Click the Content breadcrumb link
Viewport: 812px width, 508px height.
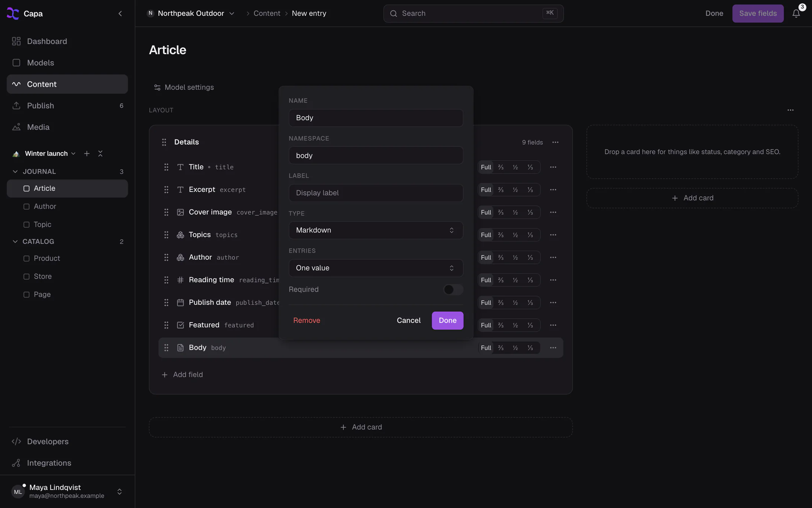coord(267,14)
